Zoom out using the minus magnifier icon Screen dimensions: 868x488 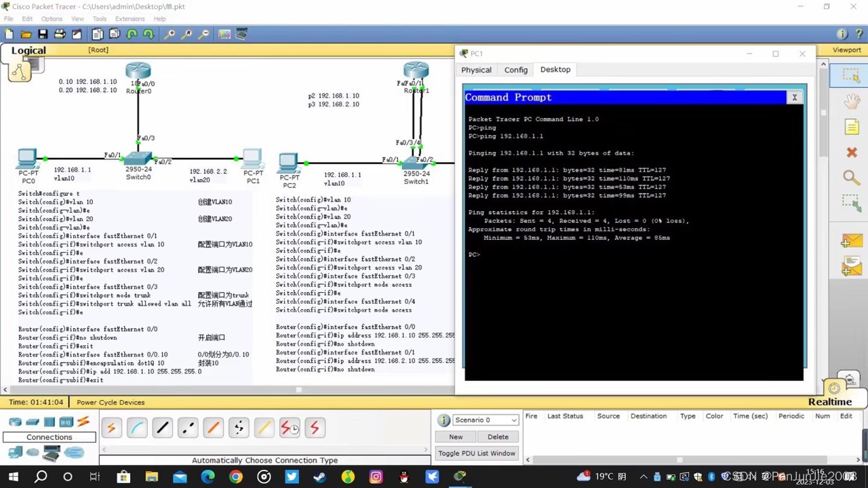[203, 34]
